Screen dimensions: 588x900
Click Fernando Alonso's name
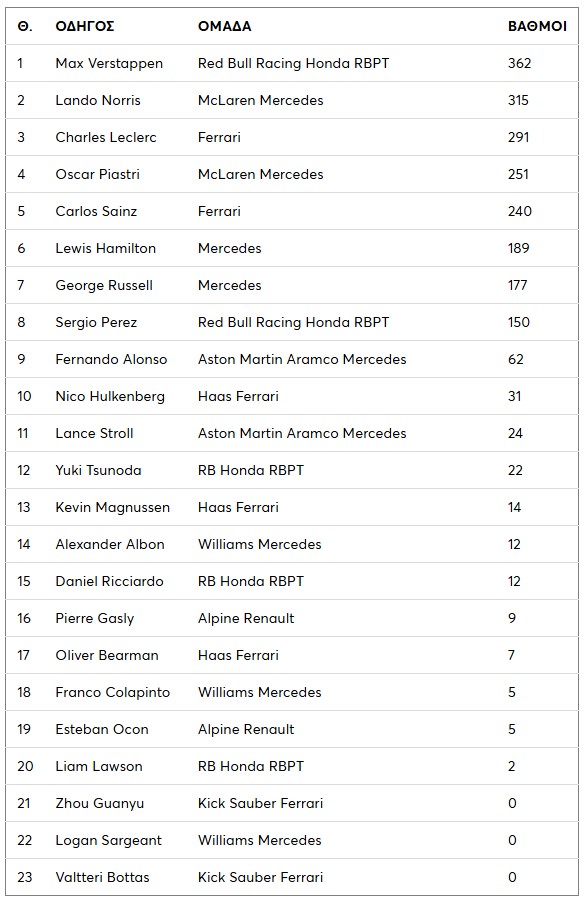(x=111, y=359)
